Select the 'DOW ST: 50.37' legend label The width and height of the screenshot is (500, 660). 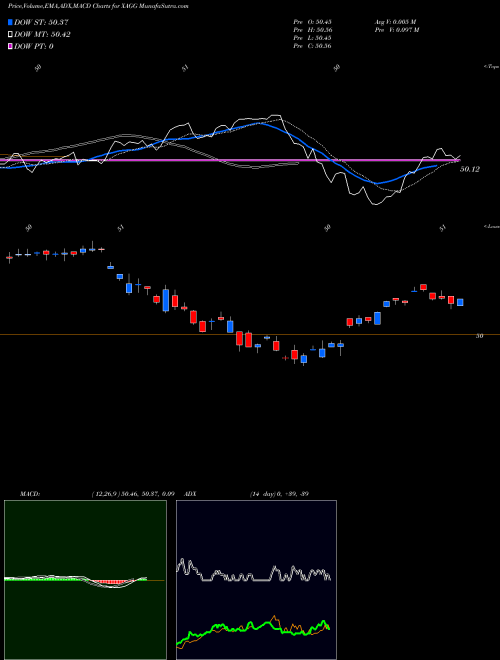point(41,22)
